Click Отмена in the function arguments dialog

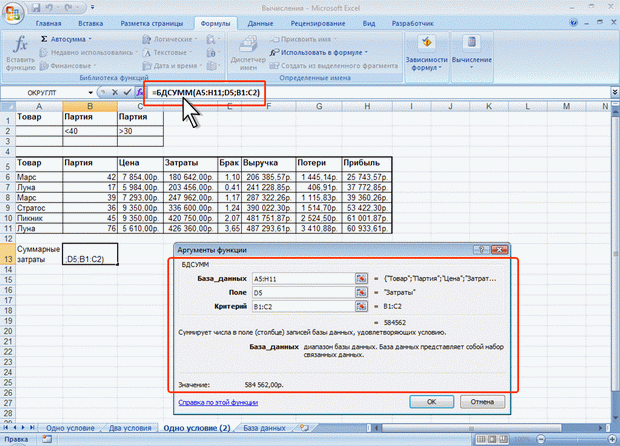tap(482, 402)
